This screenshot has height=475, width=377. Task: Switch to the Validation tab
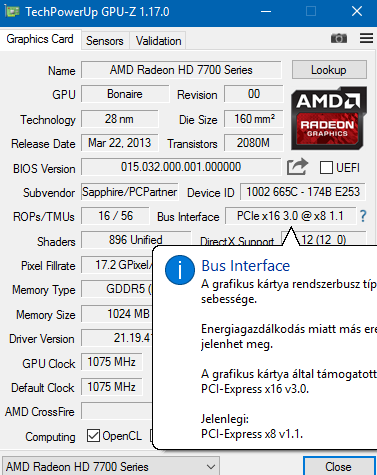(159, 41)
